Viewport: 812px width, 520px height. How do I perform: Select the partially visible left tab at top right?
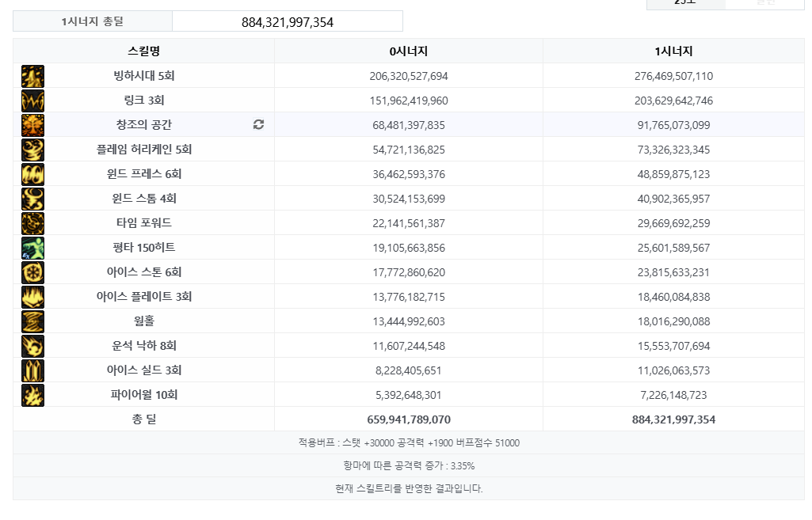coord(685,4)
